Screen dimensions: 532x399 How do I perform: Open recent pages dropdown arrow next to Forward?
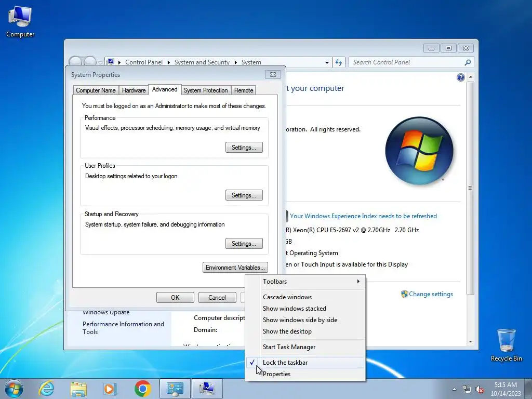100,63
